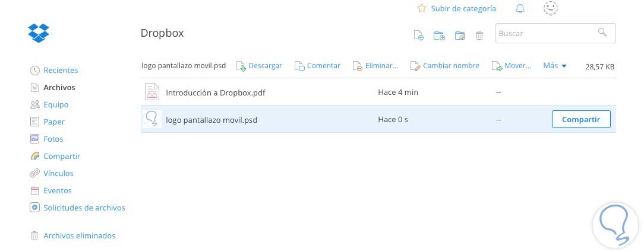
Task: Click the Recientes clock icon
Action: [x=35, y=71]
